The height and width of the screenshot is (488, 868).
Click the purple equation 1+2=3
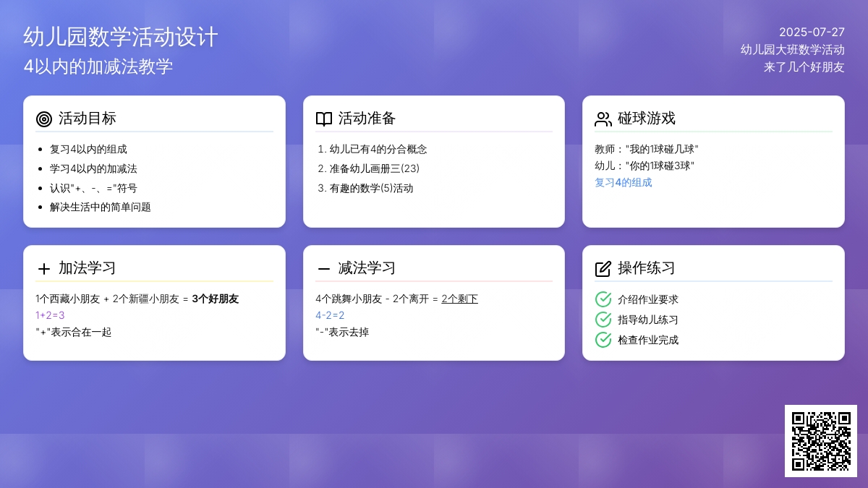[x=50, y=316]
